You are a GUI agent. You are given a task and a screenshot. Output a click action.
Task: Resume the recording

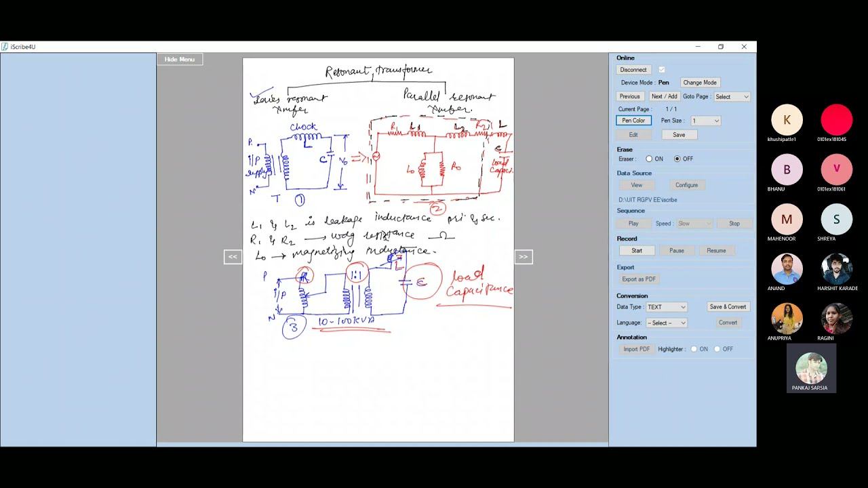(x=716, y=251)
